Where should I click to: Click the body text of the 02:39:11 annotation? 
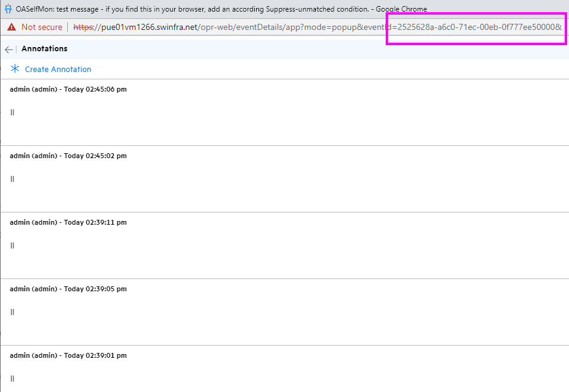(x=12, y=245)
